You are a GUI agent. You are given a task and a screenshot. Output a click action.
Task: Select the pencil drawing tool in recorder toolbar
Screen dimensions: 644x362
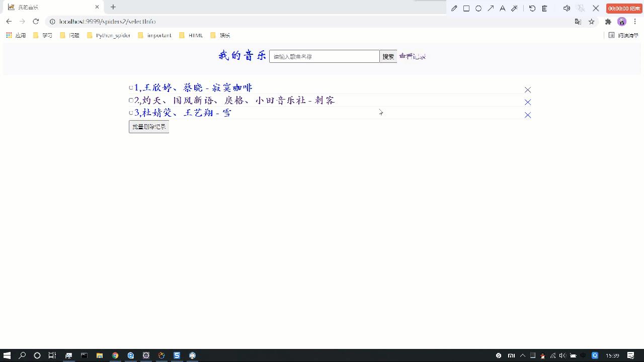tap(454, 8)
